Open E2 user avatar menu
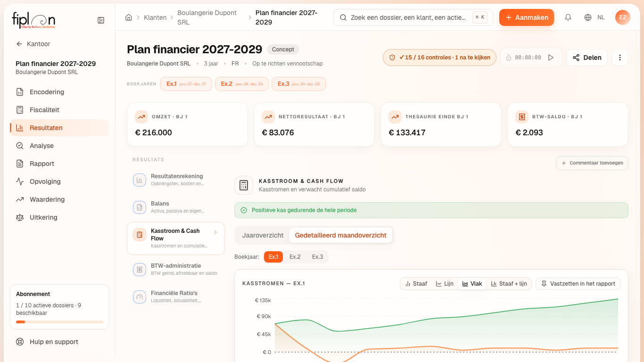Screen dimensions: 644x362 tap(623, 17)
